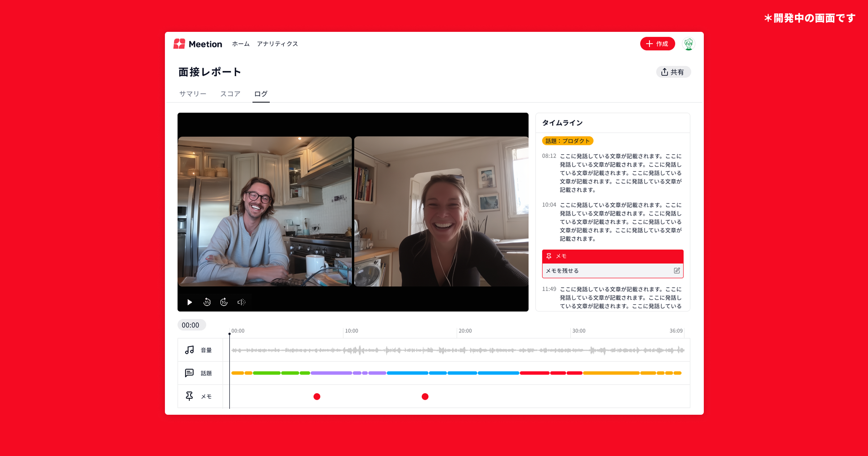The image size is (868, 456).
Task: Click the memo edit pencil icon
Action: point(677,271)
